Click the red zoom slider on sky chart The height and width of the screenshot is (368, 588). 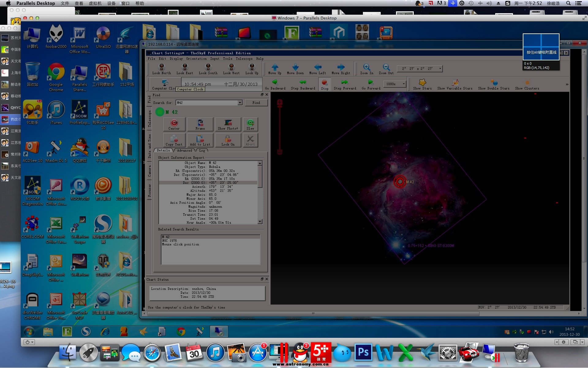click(x=280, y=127)
